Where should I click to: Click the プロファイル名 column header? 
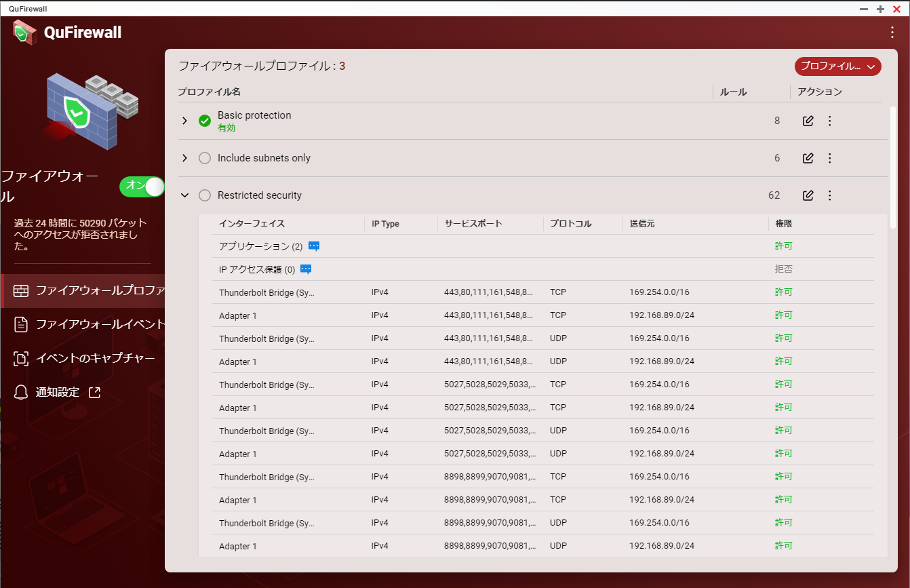click(x=209, y=92)
